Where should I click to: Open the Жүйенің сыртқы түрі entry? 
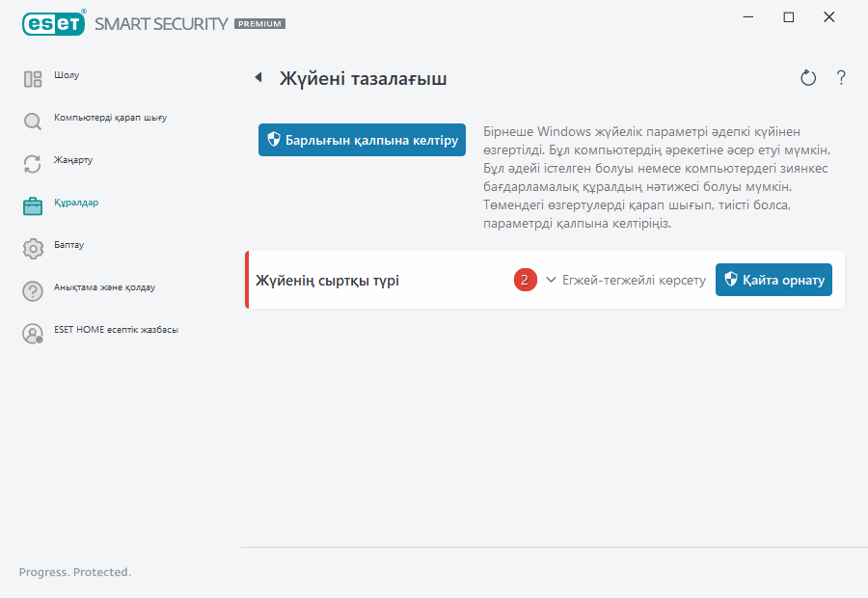click(328, 280)
